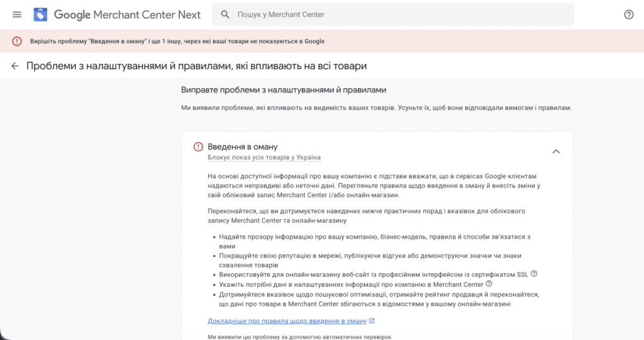This screenshot has height=340, width=644.
Task: Click Блокує показ усіх товарів у Україна
Action: click(264, 157)
